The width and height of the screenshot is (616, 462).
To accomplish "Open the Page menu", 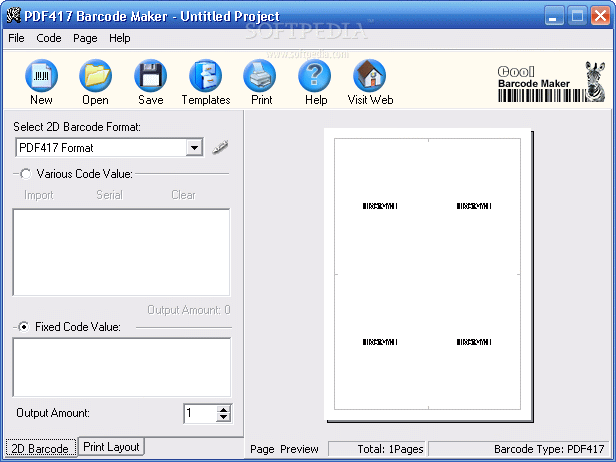I will tap(85, 38).
